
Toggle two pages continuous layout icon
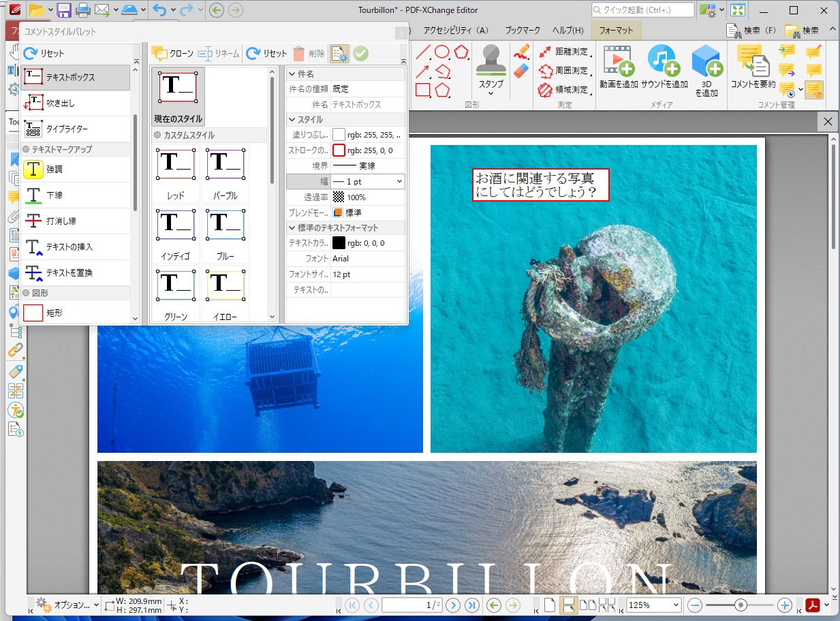tap(607, 605)
